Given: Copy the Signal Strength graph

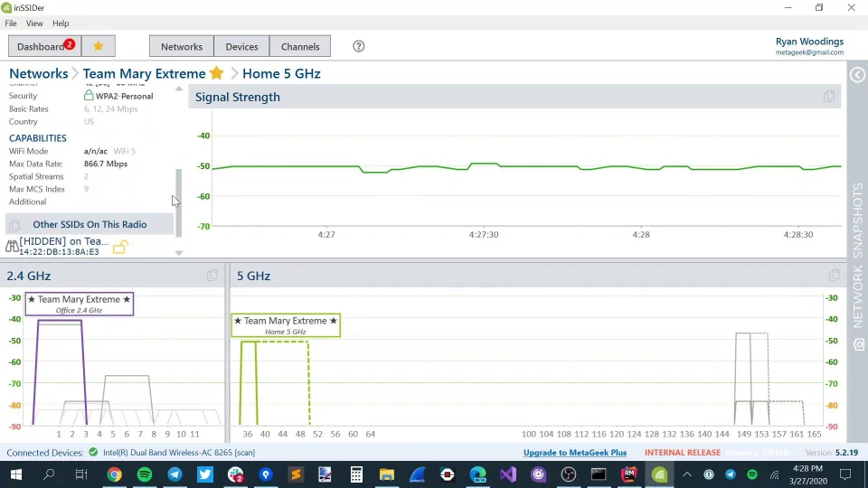Looking at the screenshot, I should pyautogui.click(x=829, y=97).
